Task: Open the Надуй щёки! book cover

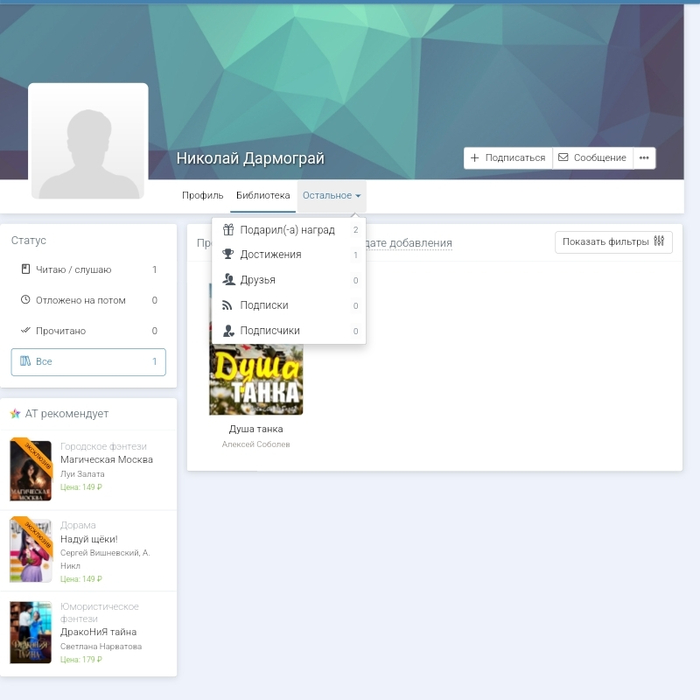Action: coord(30,550)
